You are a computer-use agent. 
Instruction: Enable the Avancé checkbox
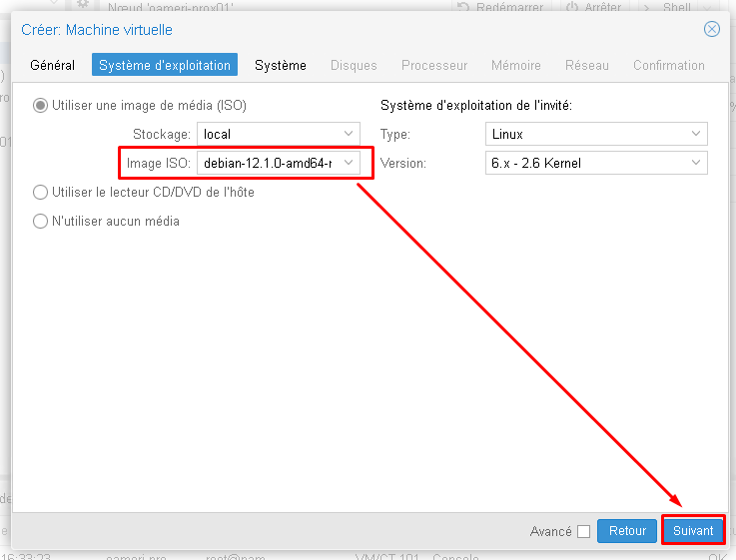[583, 531]
